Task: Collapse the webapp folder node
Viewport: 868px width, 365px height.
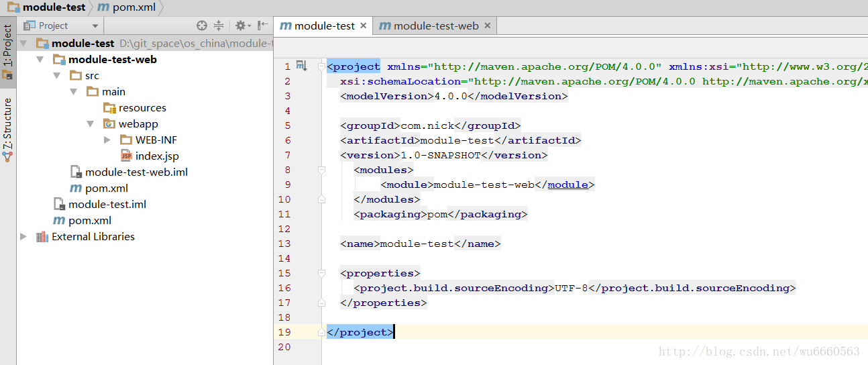Action: click(x=91, y=123)
